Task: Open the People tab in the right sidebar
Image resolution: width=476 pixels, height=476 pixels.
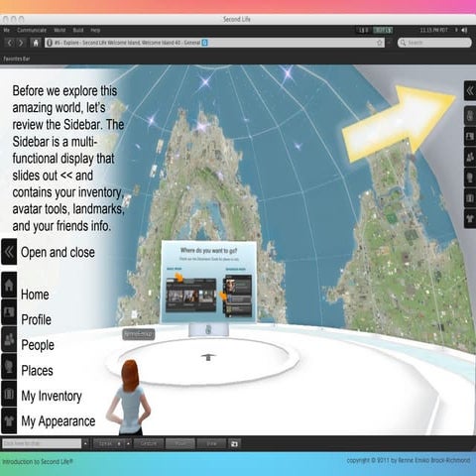Action: (x=470, y=157)
